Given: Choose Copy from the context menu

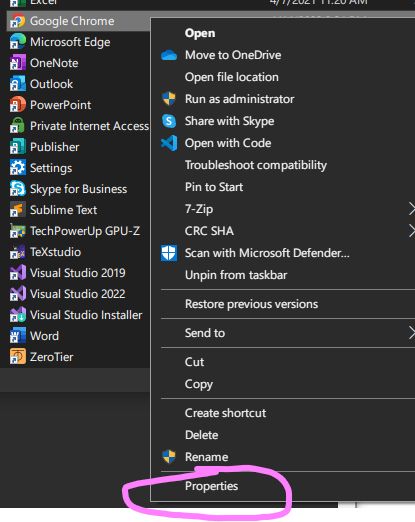Looking at the screenshot, I should [x=199, y=384].
